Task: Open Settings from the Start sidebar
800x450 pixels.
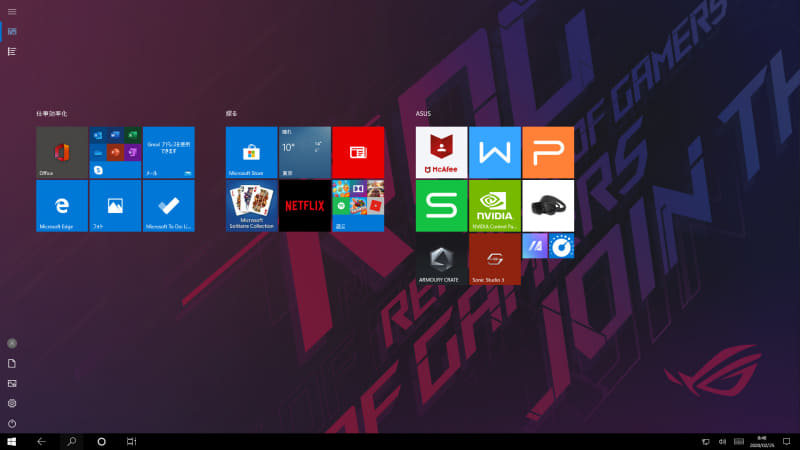Action: 12,403
